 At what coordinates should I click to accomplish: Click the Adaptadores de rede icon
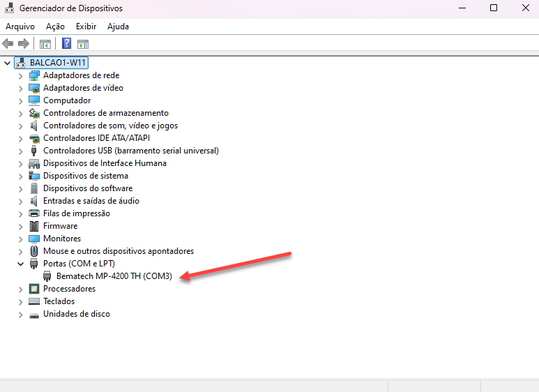pos(34,75)
